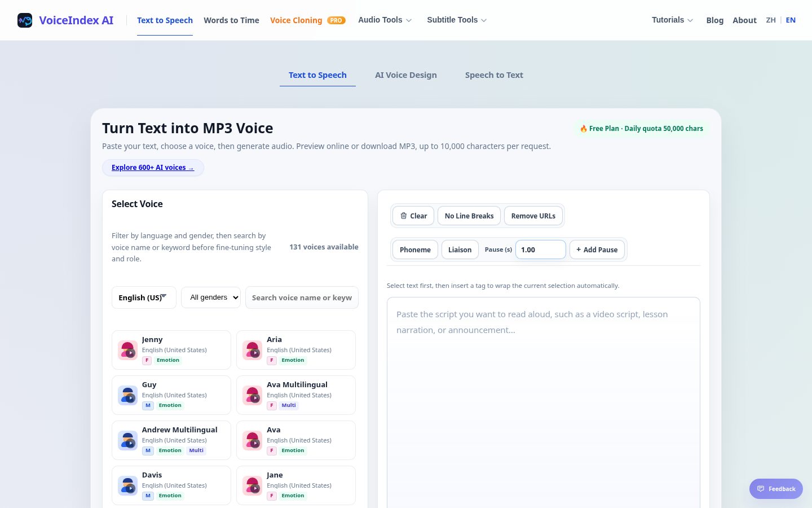Switch to AI Voice Design tab
The height and width of the screenshot is (508, 812).
(x=406, y=75)
